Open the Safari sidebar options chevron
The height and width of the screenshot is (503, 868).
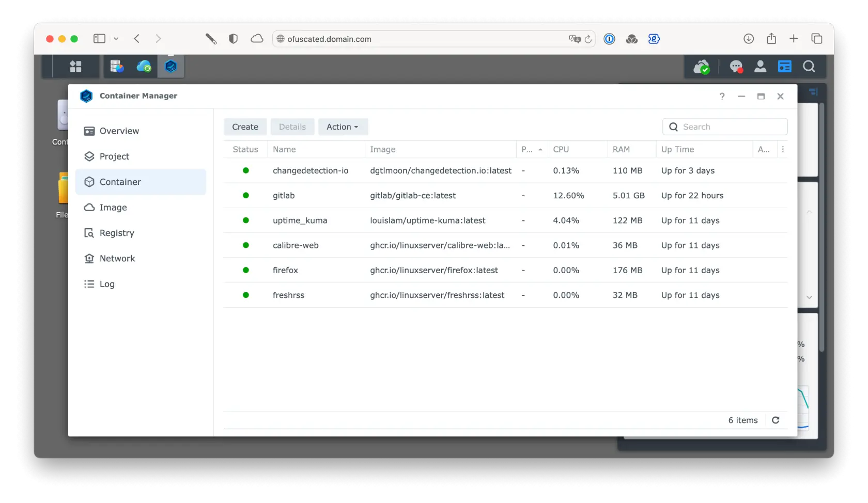[116, 39]
